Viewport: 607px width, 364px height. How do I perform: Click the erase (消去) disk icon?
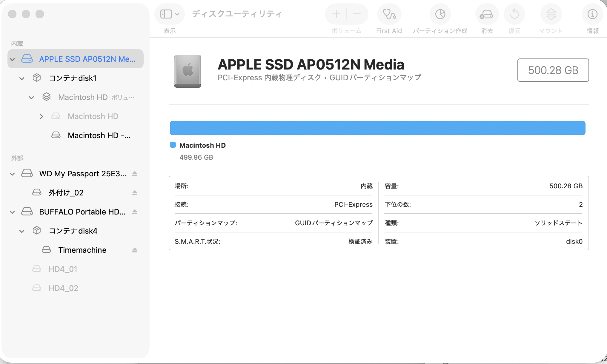(x=486, y=14)
